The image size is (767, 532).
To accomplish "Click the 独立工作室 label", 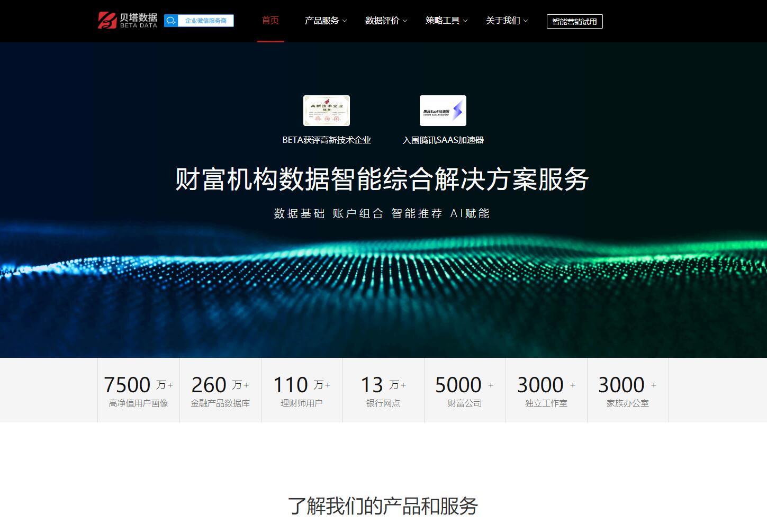I will click(546, 403).
